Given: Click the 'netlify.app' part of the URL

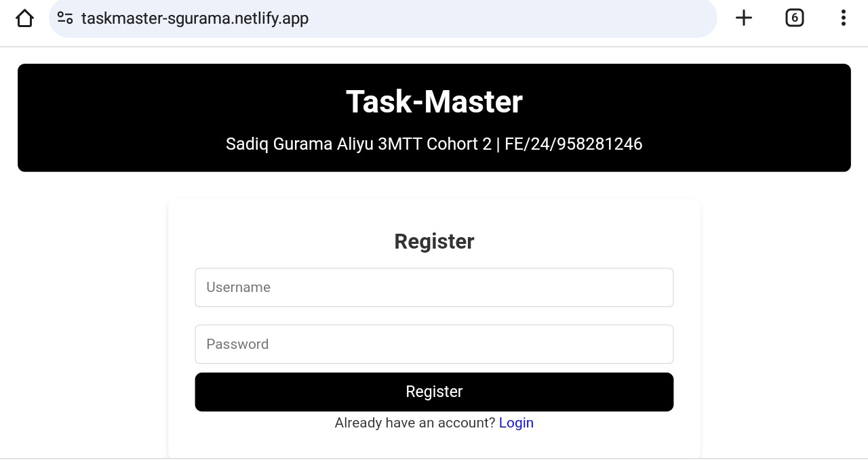Looking at the screenshot, I should 271,18.
